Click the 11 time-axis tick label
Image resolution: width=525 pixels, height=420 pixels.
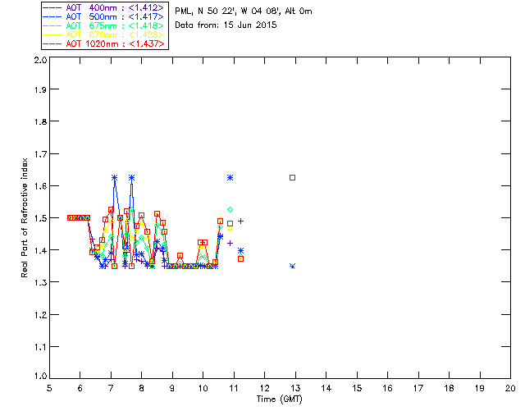click(234, 388)
